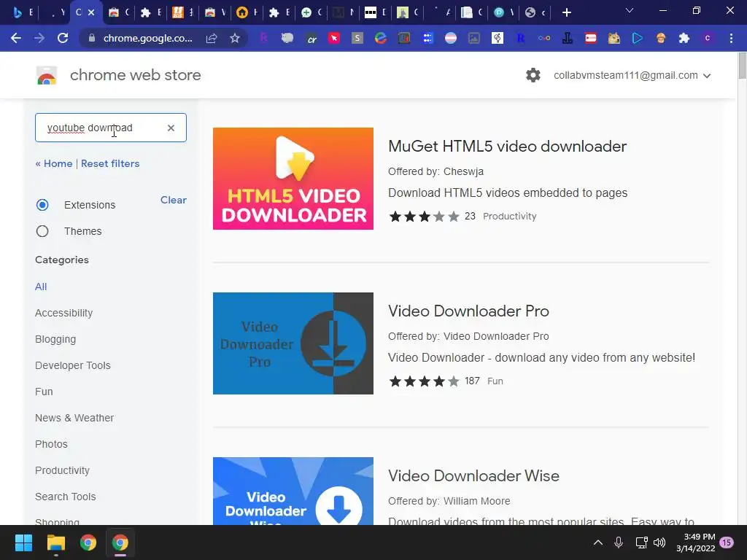Click the HTML5 Video Downloader thumbnail
This screenshot has height=560, width=747.
pos(293,179)
